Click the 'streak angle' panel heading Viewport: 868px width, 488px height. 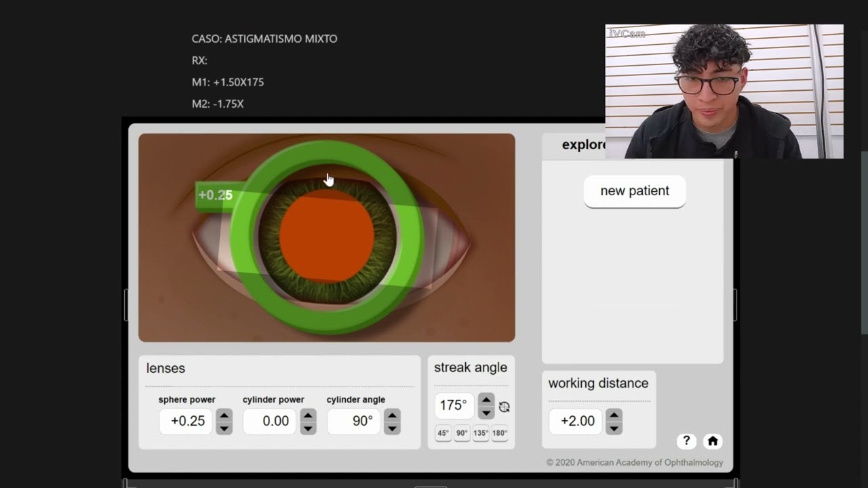tap(471, 367)
